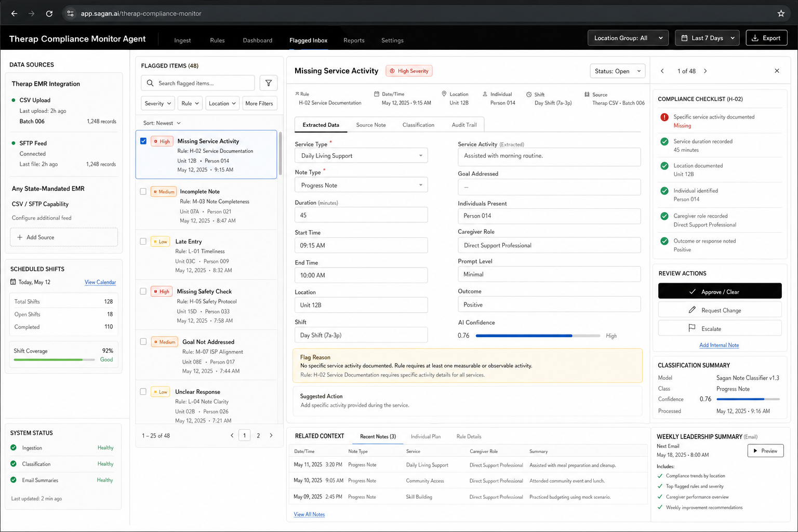Open the Add Internal Note link
This screenshot has height=532, width=798.
[719, 345]
